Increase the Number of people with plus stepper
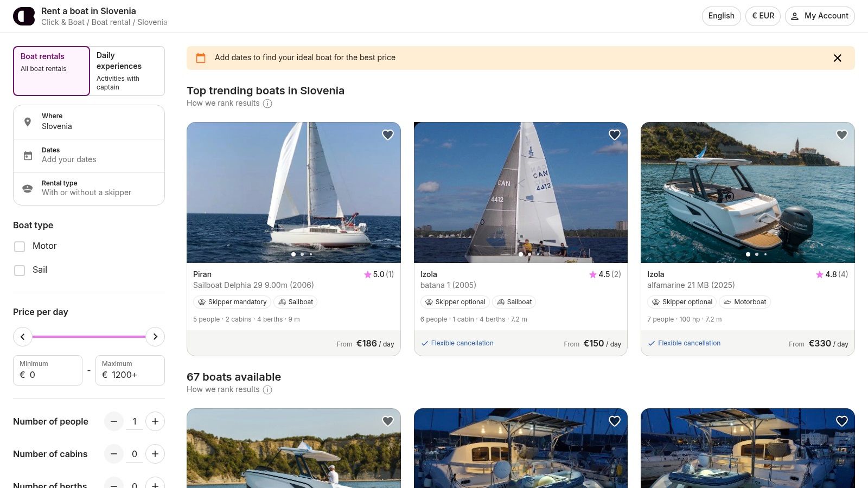868x488 pixels. pyautogui.click(x=155, y=421)
